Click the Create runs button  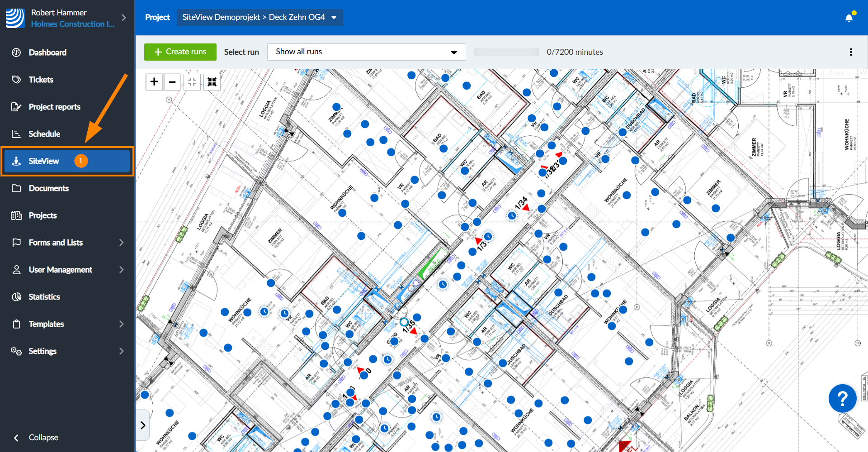point(180,52)
